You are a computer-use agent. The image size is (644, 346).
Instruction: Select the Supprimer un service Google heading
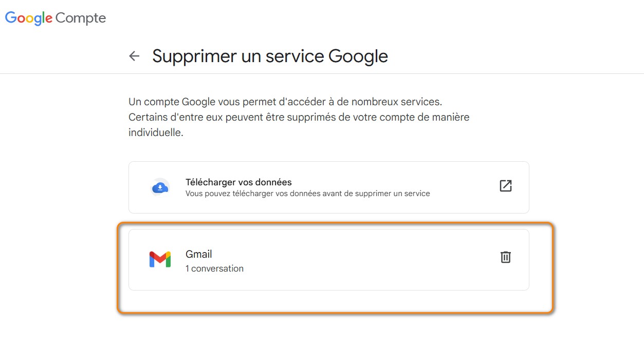[x=269, y=55]
